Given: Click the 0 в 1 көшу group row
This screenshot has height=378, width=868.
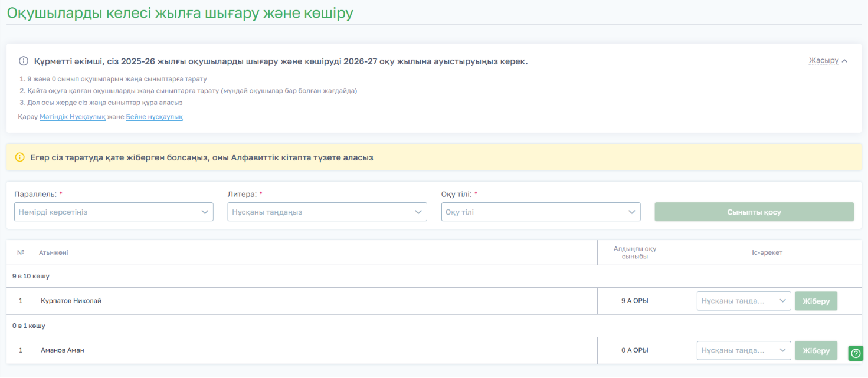Looking at the screenshot, I should click(x=434, y=326).
